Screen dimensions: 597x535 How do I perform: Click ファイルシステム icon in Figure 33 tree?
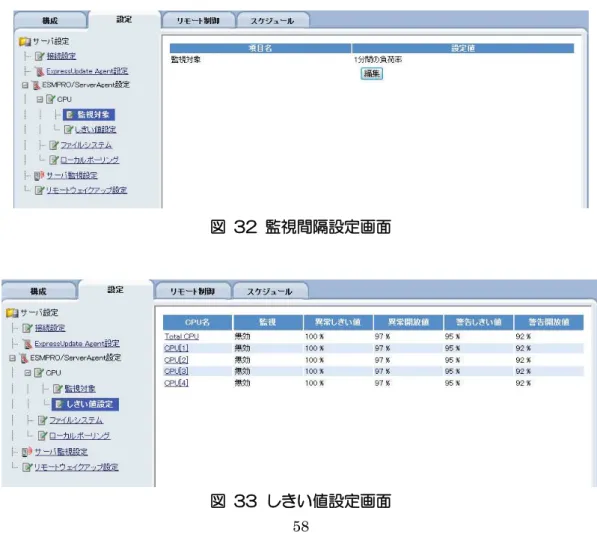43,420
